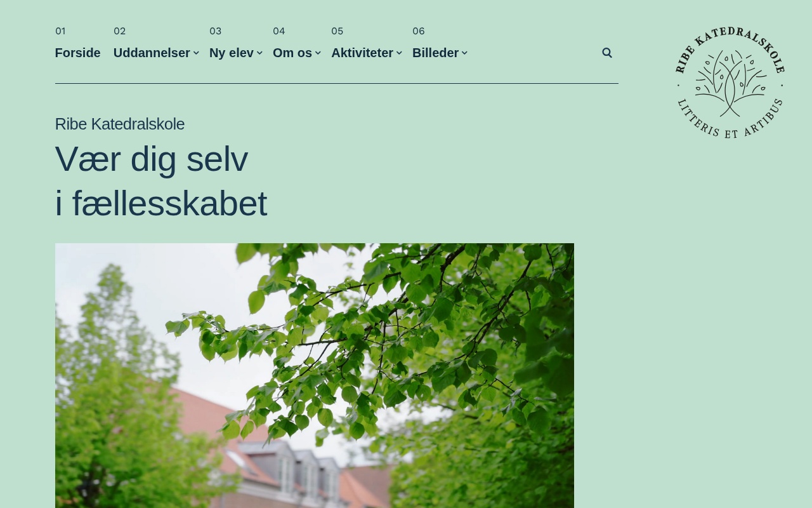Open the Uddannelser menu item
The width and height of the screenshot is (812, 508).
pyautogui.click(x=152, y=53)
